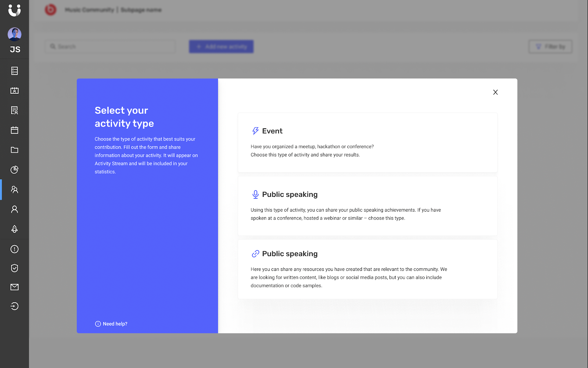Viewport: 588px width, 368px height.
Task: Open your JS profile avatar
Action: 14,33
